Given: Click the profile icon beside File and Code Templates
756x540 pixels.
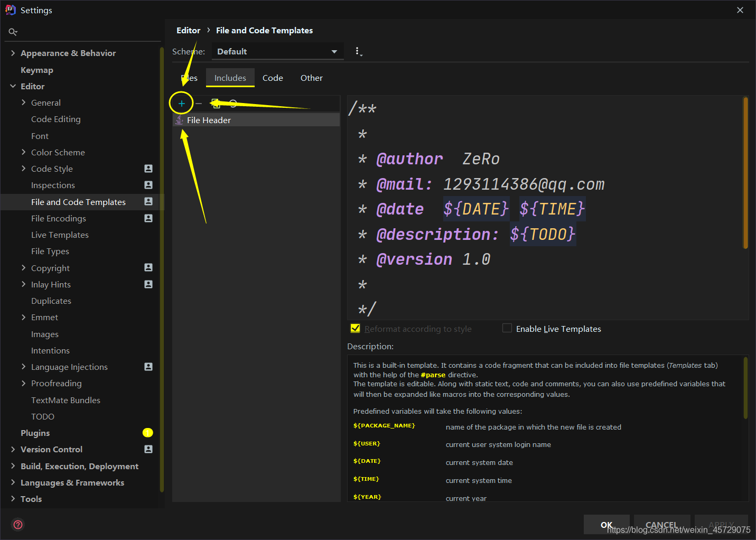Looking at the screenshot, I should click(148, 201).
